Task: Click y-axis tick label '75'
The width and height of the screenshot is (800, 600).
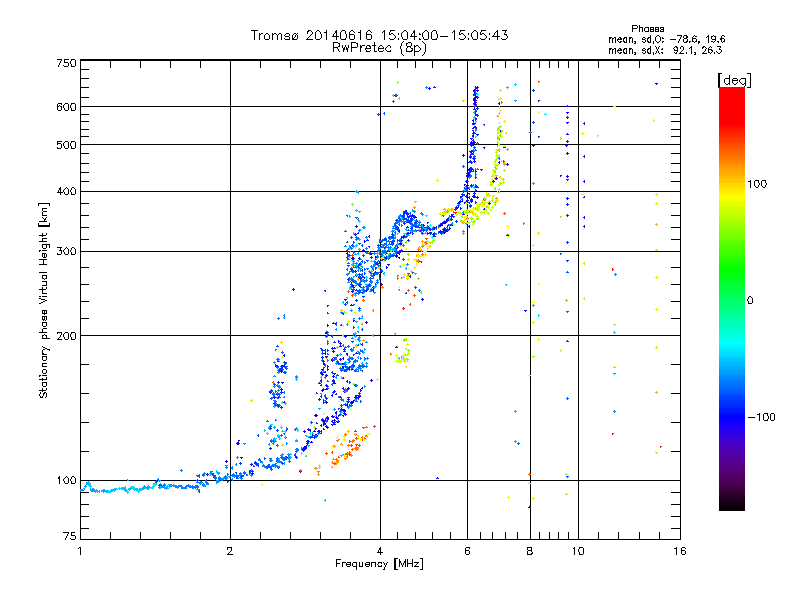Action: pyautogui.click(x=70, y=536)
